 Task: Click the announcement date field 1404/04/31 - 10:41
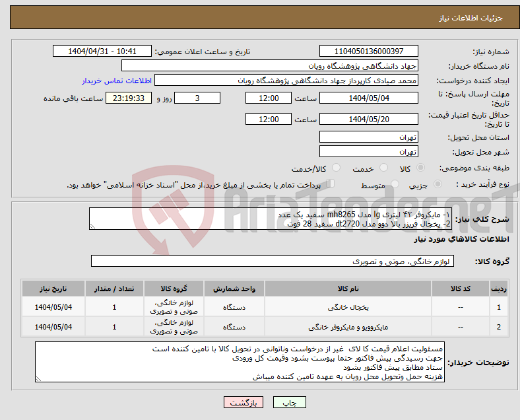coord(102,51)
